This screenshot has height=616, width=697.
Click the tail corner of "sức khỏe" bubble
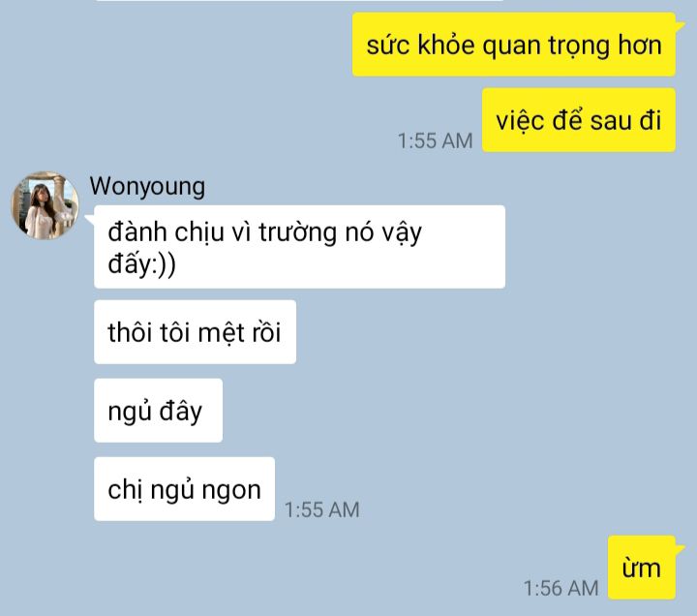tap(681, 25)
